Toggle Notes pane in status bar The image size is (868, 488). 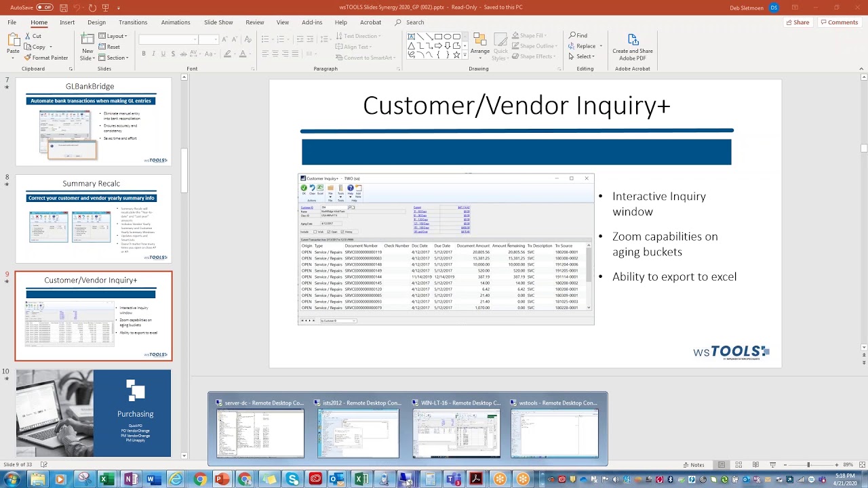[693, 465]
